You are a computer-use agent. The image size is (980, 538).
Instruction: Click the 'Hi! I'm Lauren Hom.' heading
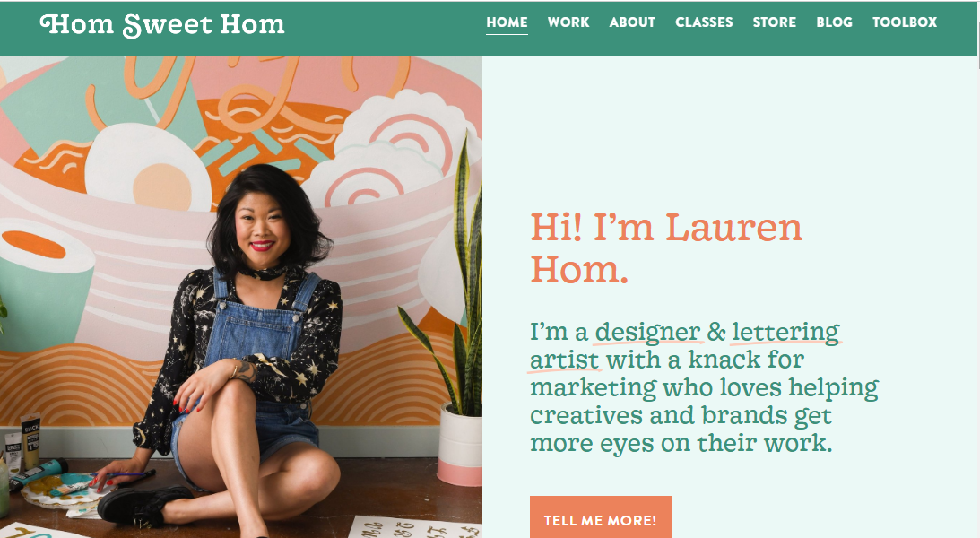tap(666, 248)
